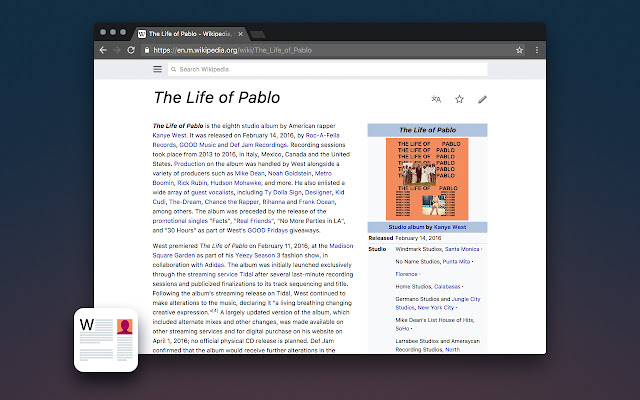Open the Yeezy Season 3 link
The image size is (640, 400).
[x=258, y=255]
